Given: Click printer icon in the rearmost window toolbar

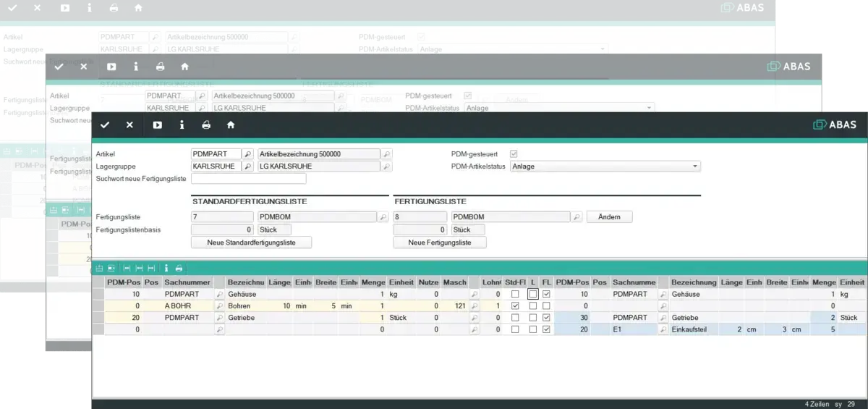Looking at the screenshot, I should click(114, 8).
